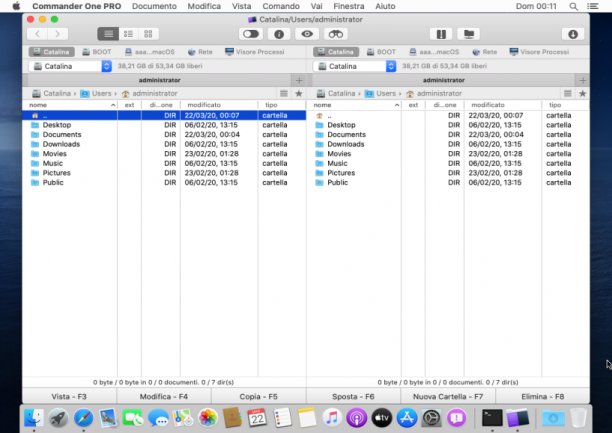Expand right panel Catalina volume dropdown

(x=354, y=66)
